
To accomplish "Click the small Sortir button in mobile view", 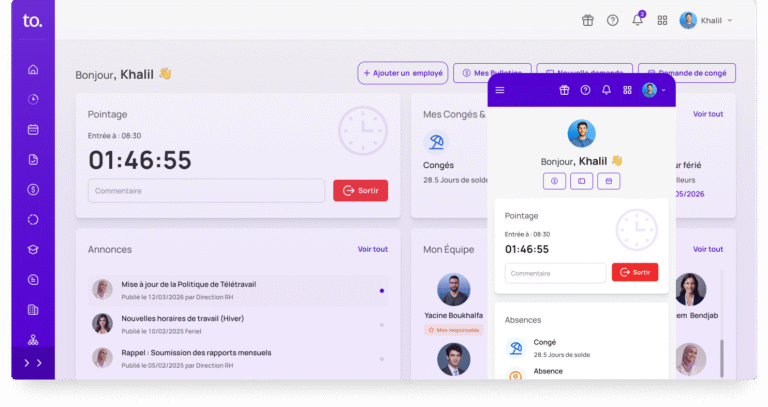I will pos(635,272).
